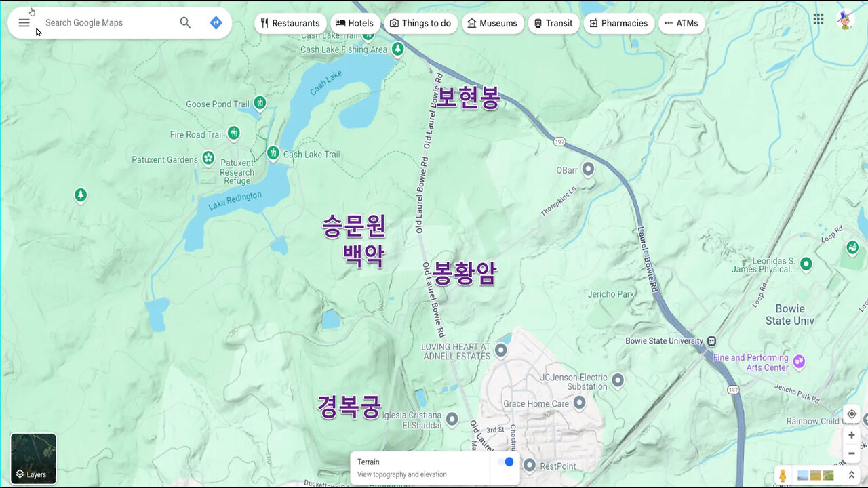
Task: Select the Museums chip
Action: coord(492,23)
